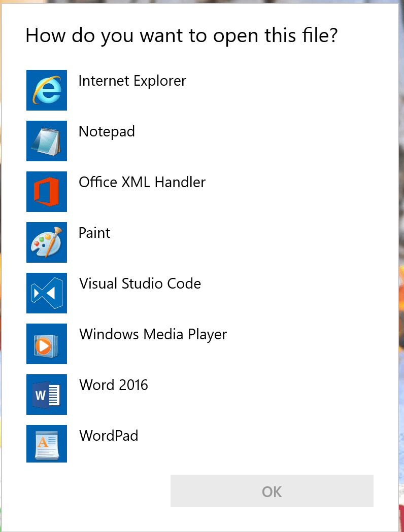Click the "Word 2016" label
Screen dimensions: 404x532
click(113, 385)
